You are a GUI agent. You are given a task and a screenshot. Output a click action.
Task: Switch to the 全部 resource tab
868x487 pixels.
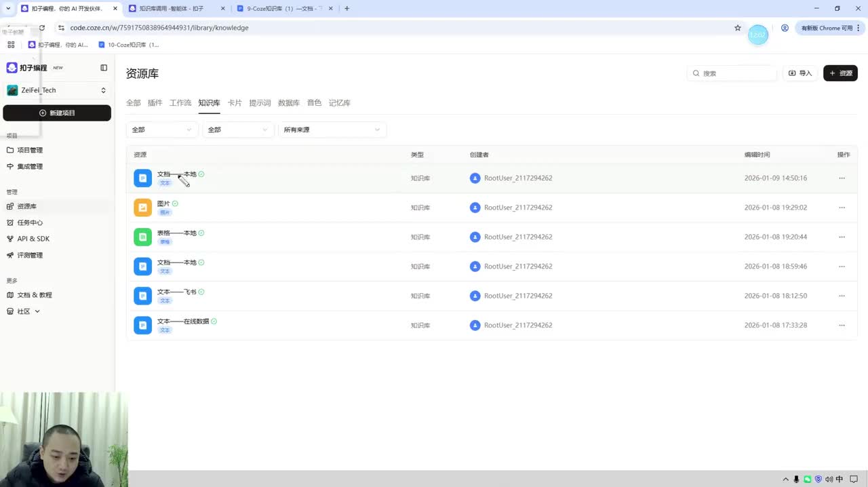[x=134, y=103]
